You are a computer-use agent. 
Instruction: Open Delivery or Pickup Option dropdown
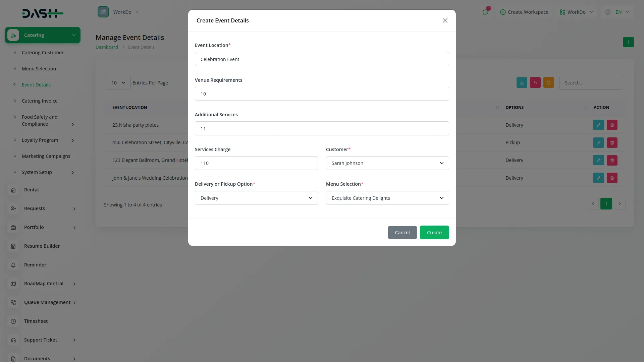(x=256, y=198)
